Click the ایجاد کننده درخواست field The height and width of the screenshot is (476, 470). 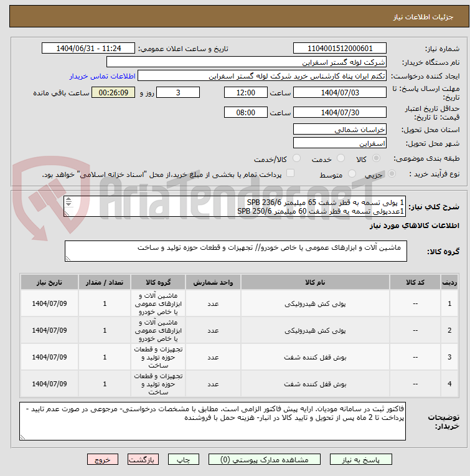[x=262, y=76]
